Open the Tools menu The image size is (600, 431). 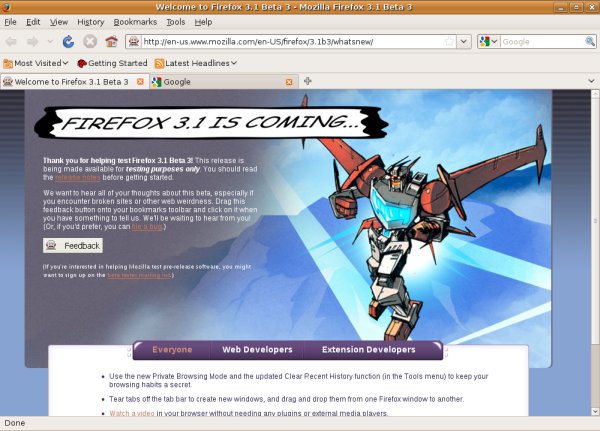pos(176,22)
